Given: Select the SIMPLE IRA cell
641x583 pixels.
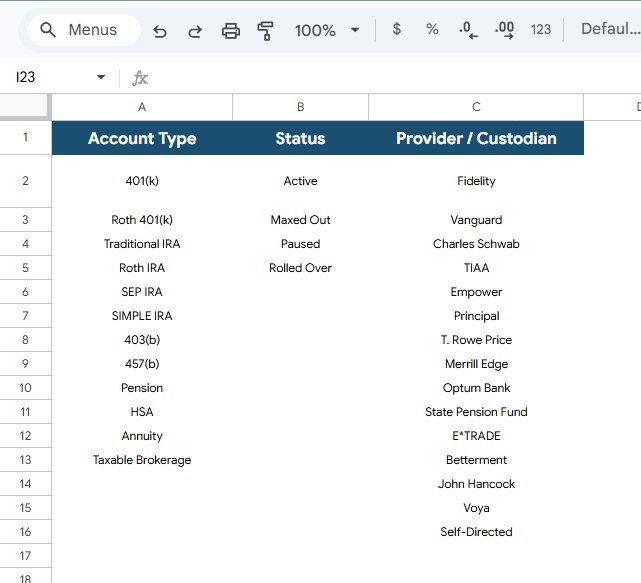Looking at the screenshot, I should 142,316.
